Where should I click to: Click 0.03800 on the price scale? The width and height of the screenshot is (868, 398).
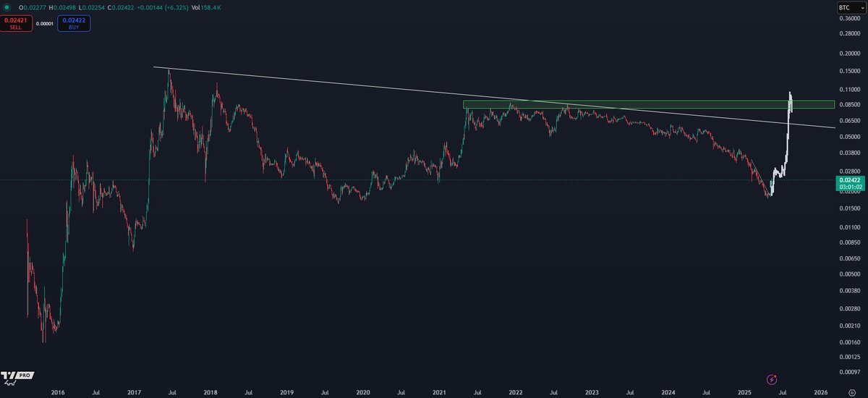point(848,153)
